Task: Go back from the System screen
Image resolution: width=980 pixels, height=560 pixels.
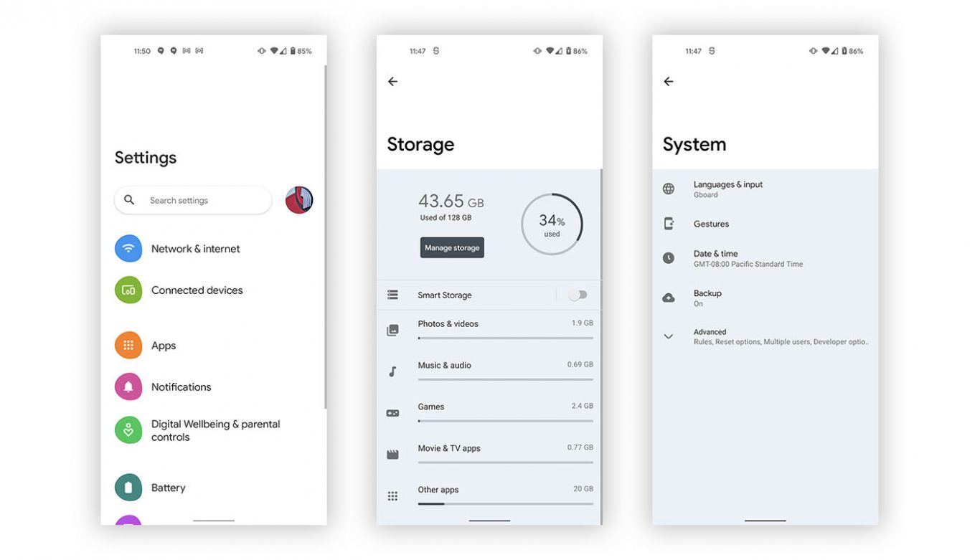Action: [x=669, y=82]
